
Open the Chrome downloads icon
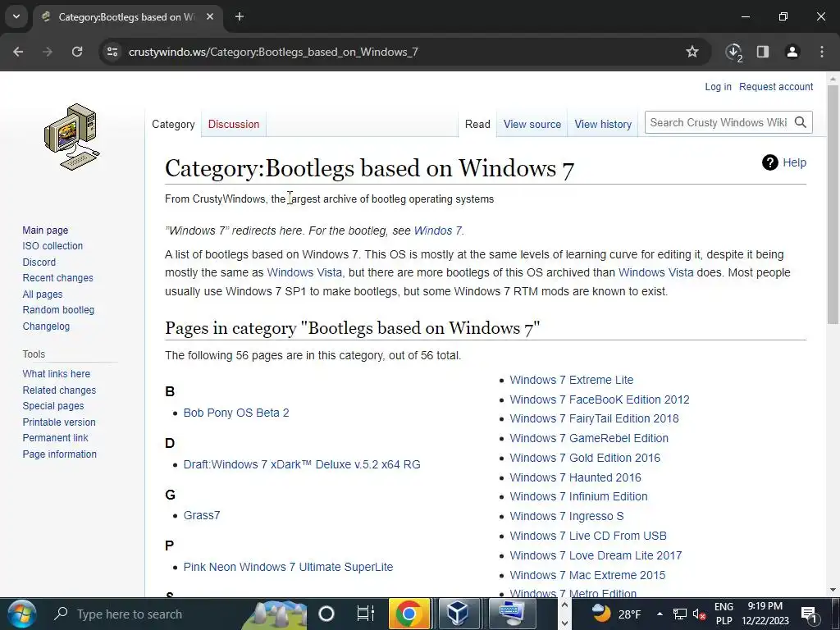coord(733,52)
